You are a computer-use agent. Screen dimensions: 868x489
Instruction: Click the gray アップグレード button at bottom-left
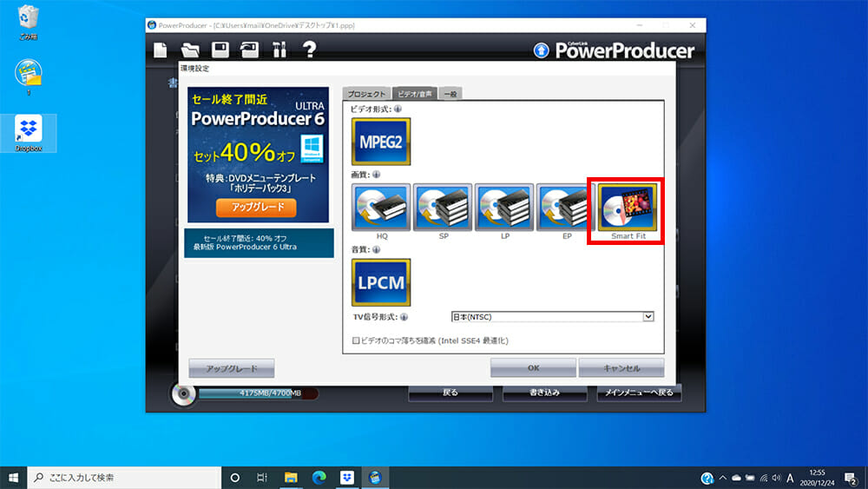(232, 368)
